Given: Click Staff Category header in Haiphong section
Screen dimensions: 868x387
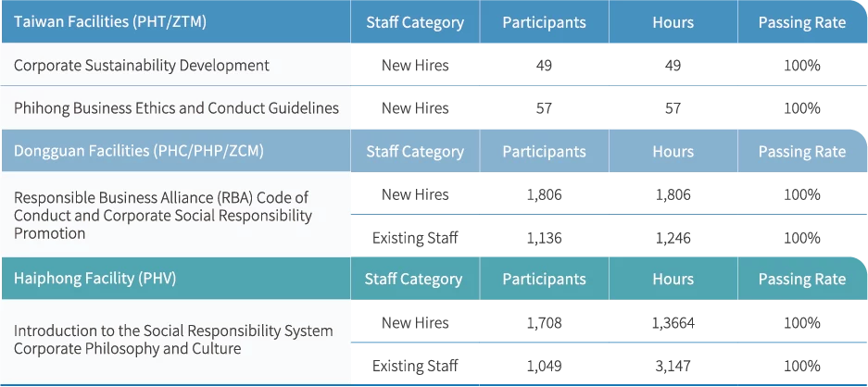Looking at the screenshot, I should point(413,279).
